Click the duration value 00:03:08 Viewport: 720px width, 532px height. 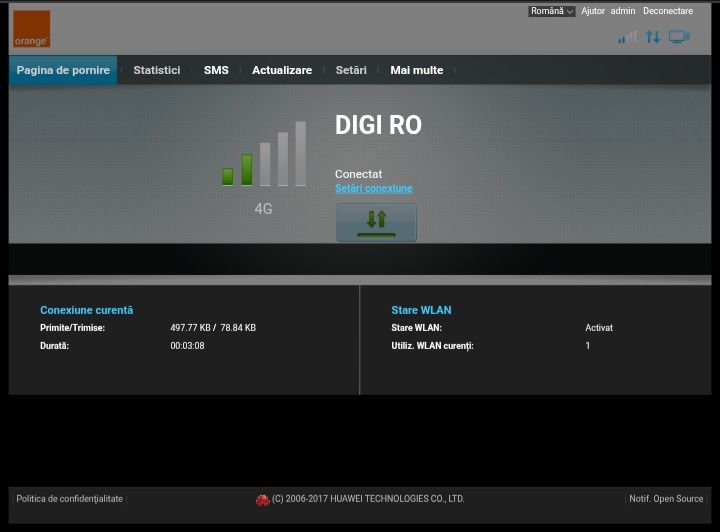tap(187, 346)
